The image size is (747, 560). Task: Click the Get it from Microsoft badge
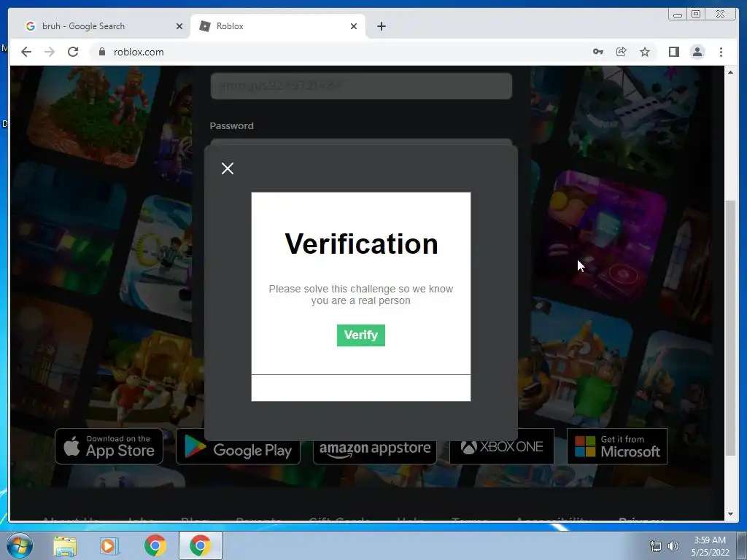(x=617, y=446)
